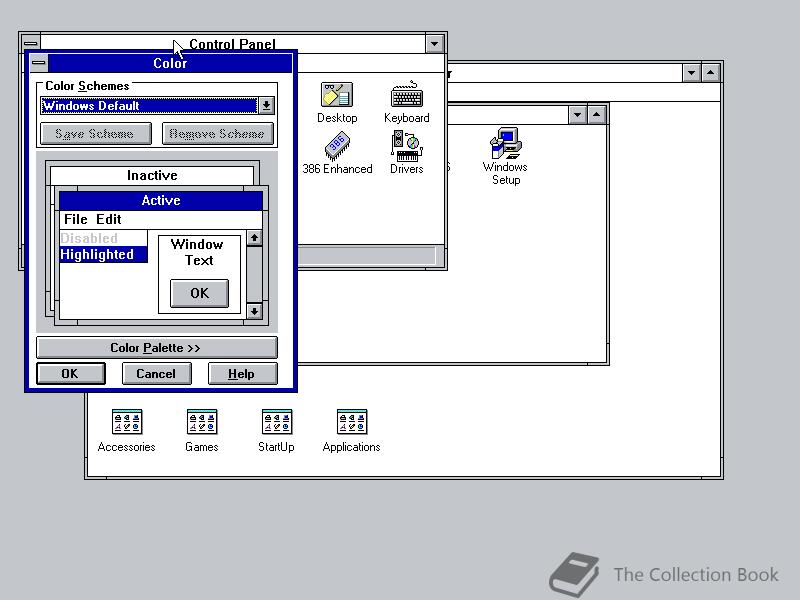800x600 pixels.
Task: Click the preview scrollbar down arrow
Action: point(254,311)
